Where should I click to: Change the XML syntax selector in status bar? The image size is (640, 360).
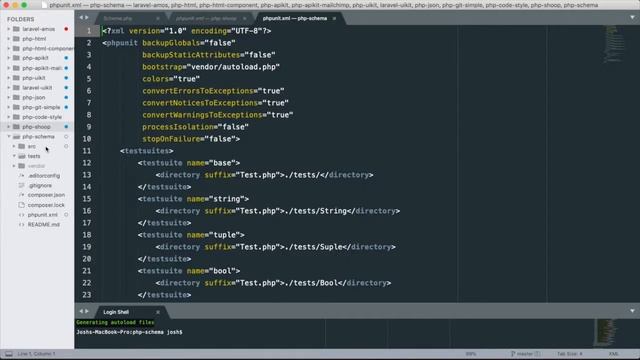(613, 354)
